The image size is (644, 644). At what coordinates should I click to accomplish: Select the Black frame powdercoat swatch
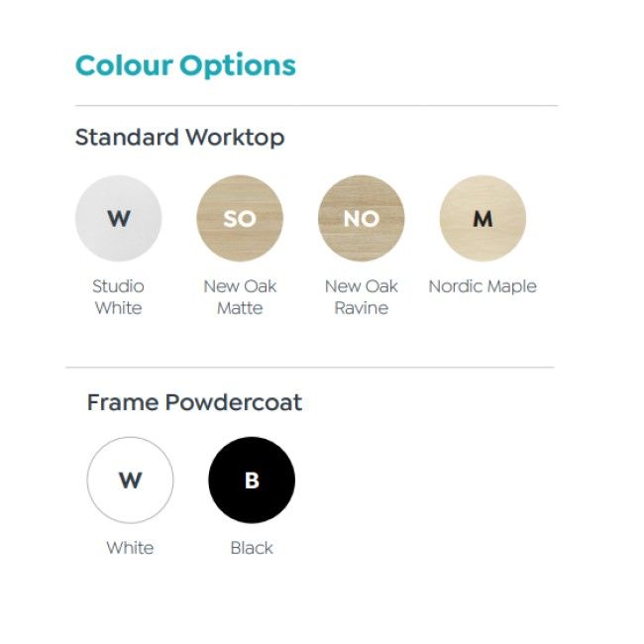point(252,481)
